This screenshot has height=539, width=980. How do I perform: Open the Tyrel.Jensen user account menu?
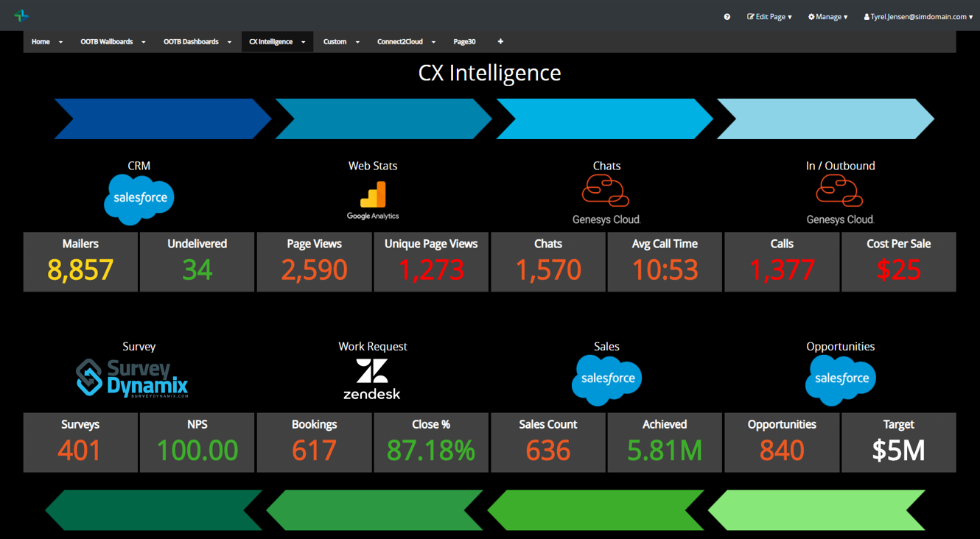tap(918, 17)
